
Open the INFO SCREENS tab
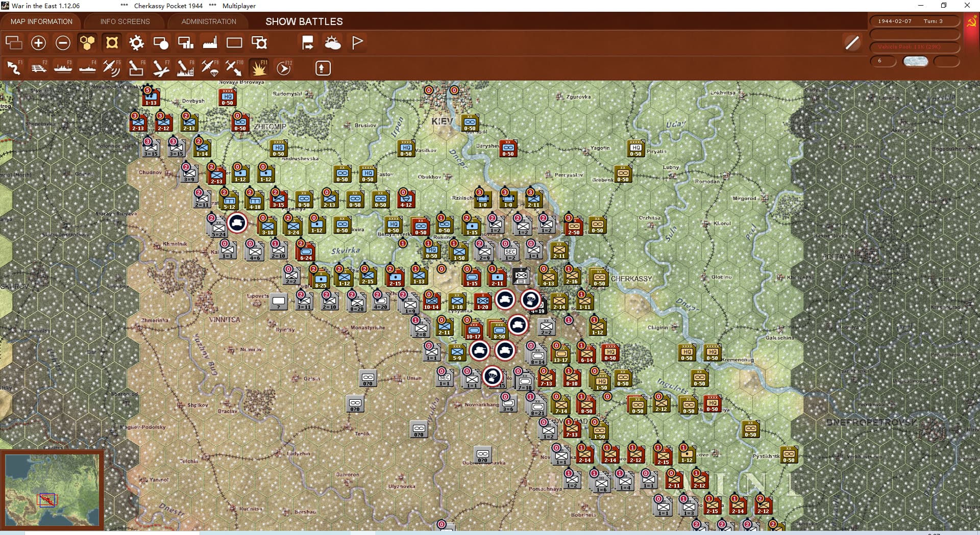[125, 21]
